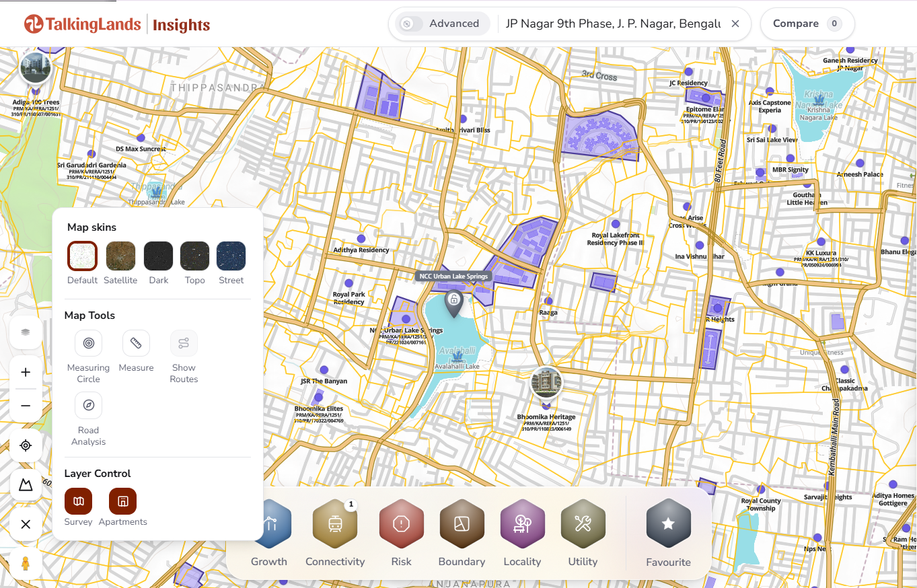Screen dimensions: 917x588
Task: Select the Classic Champakadma marker dot
Action: [x=844, y=370]
